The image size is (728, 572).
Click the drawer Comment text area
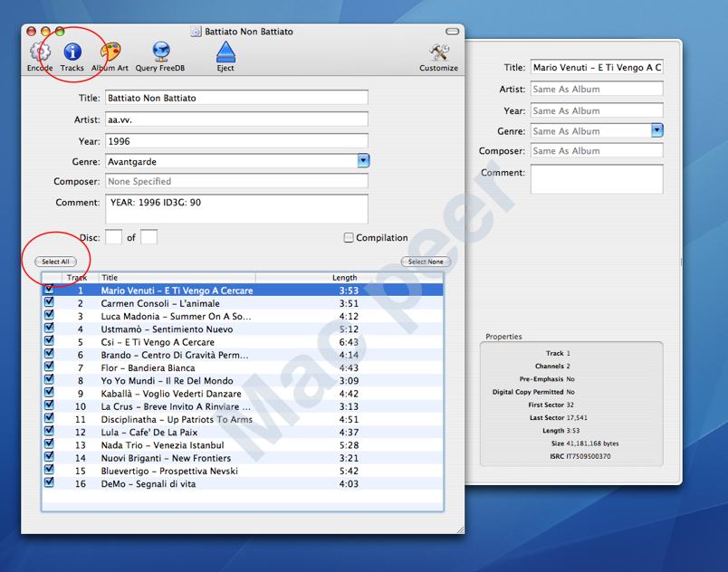597,179
